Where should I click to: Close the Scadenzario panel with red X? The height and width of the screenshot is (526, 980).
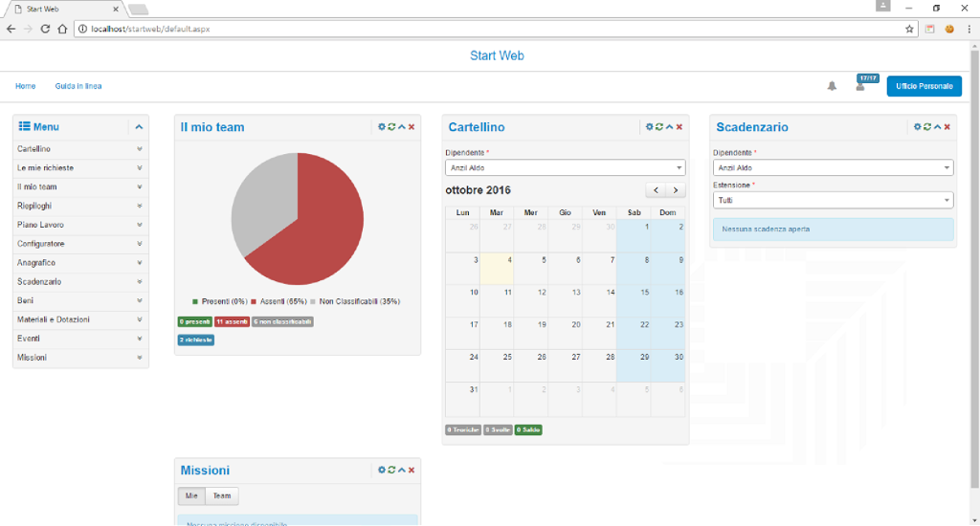coord(947,127)
